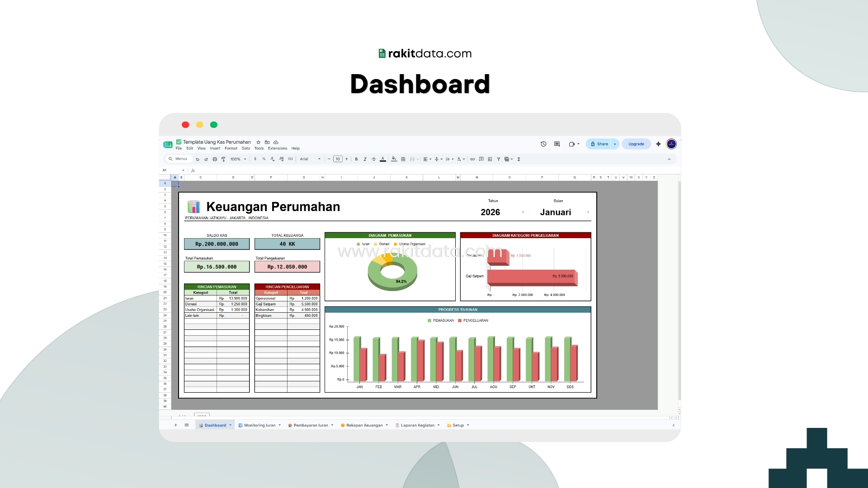868x488 pixels.
Task: Choose the text color tool
Action: (x=383, y=159)
